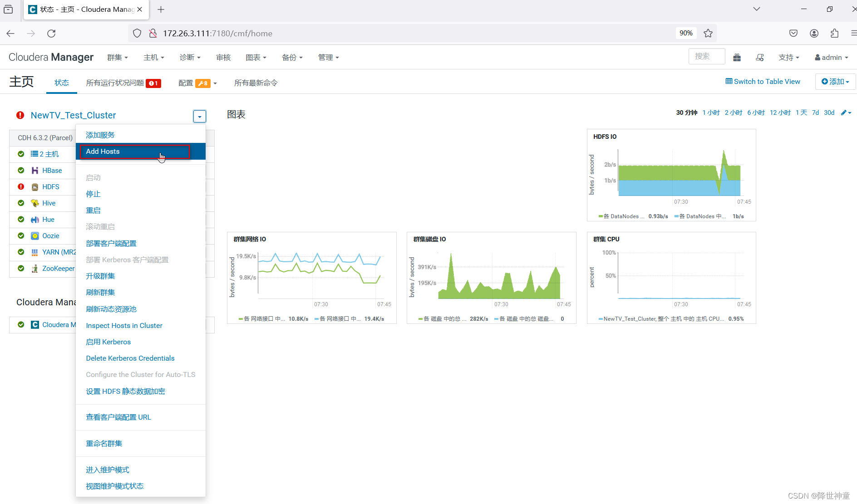Open browser extensions puzzle icon
Viewport: 857px width, 504px height.
[x=834, y=33]
